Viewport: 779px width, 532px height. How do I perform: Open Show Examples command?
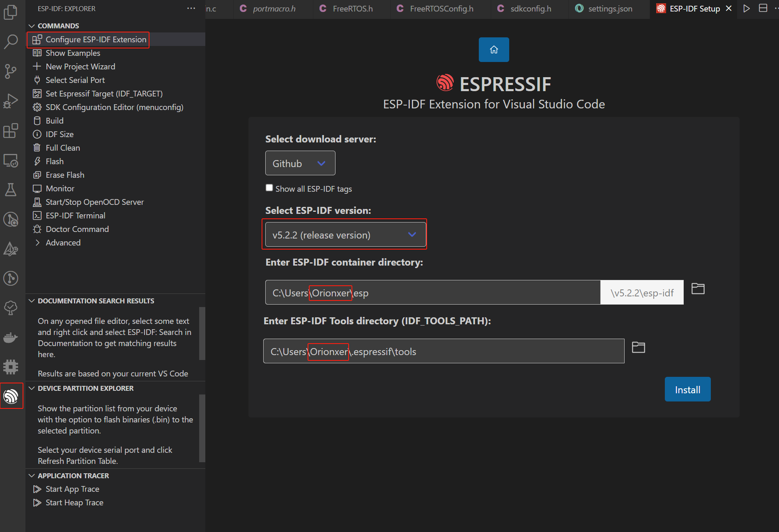115,53
